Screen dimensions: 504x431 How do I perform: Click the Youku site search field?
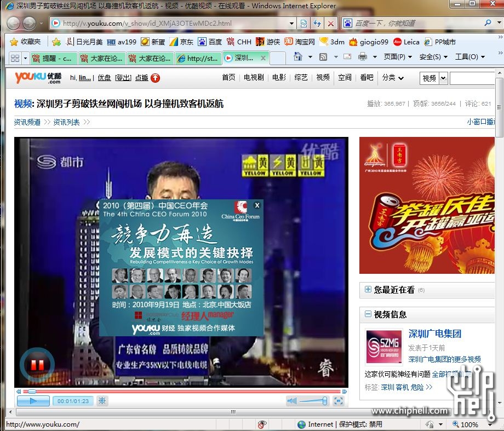(472, 78)
